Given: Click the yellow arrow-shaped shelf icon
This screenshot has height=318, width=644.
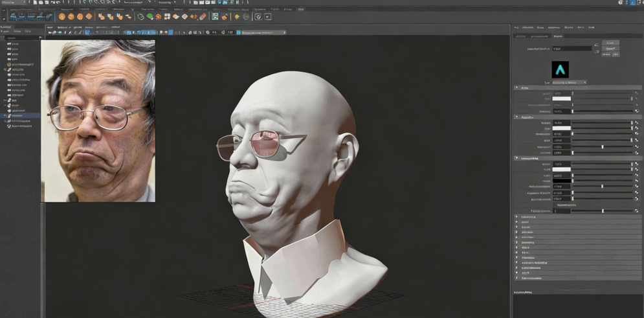Looking at the screenshot, I should pos(237,16).
